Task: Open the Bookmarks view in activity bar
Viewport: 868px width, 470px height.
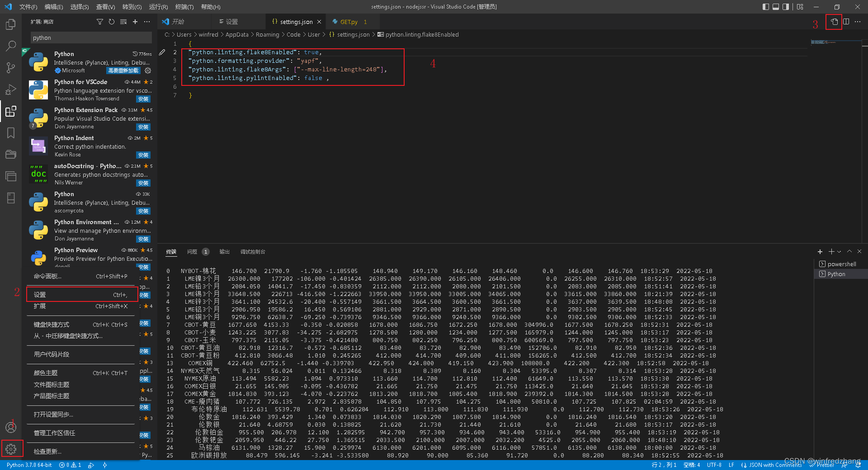Action: tap(11, 133)
